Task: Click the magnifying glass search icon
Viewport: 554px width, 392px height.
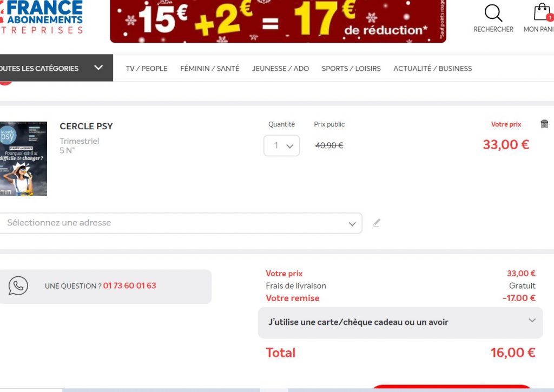Action: click(493, 14)
